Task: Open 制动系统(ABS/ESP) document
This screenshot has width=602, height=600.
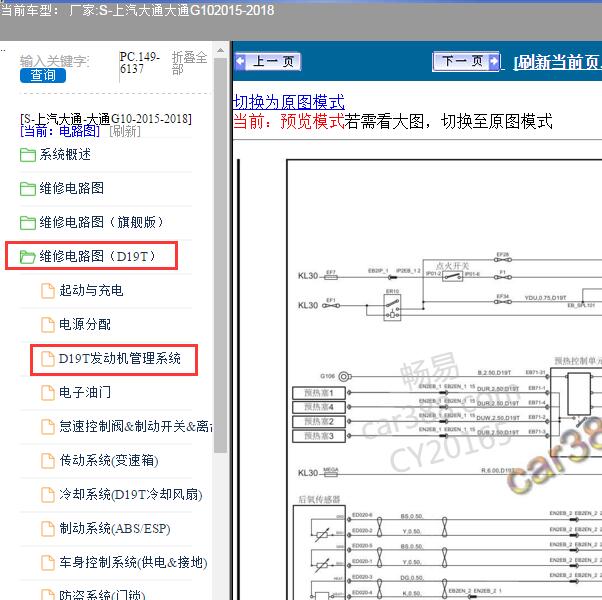Action: pyautogui.click(x=114, y=529)
